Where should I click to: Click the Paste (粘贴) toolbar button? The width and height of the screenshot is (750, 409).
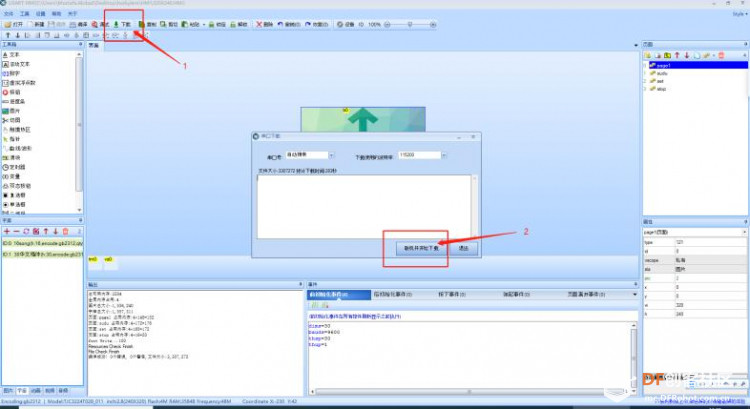coord(190,24)
